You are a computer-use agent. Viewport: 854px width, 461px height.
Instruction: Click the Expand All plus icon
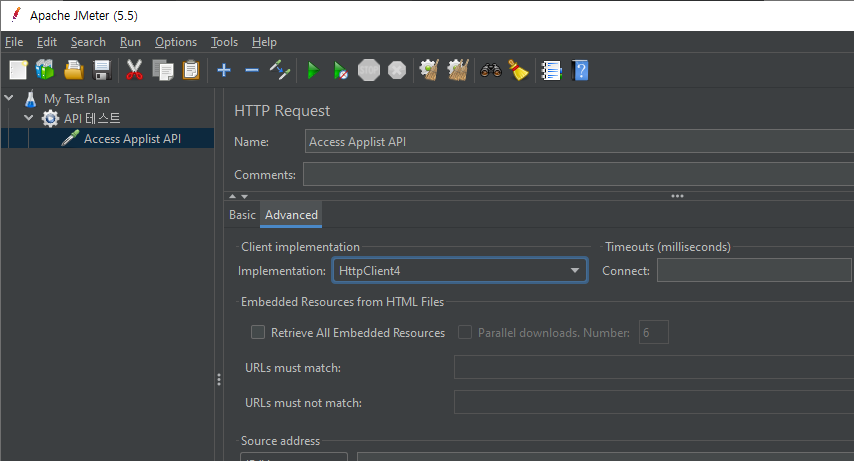[x=224, y=70]
